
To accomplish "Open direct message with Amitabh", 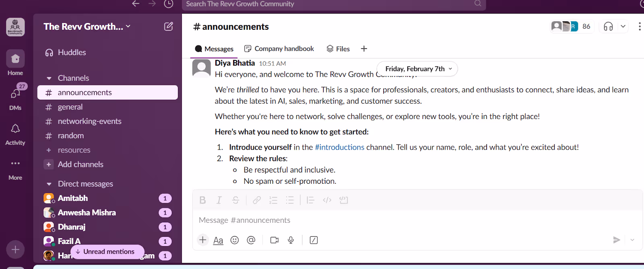I will pyautogui.click(x=107, y=198).
